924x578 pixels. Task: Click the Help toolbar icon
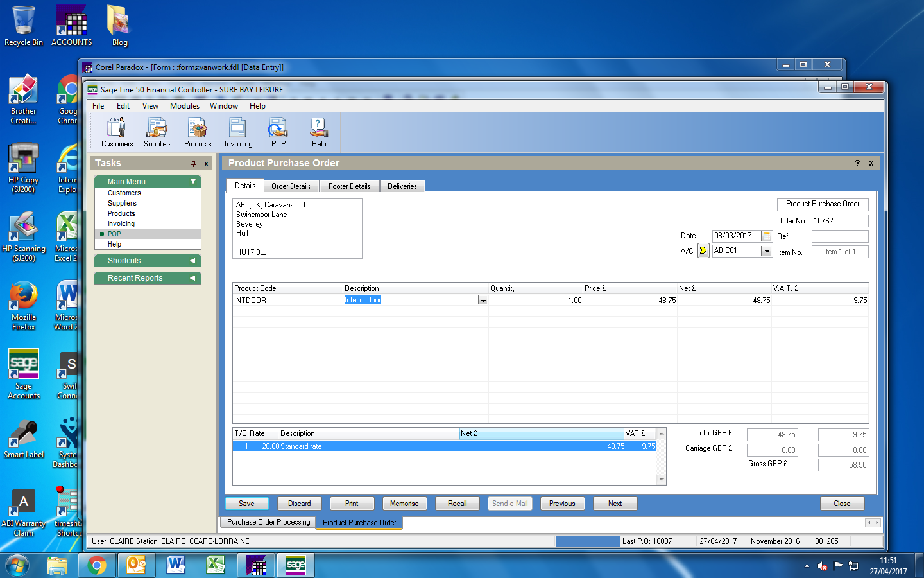click(x=319, y=132)
